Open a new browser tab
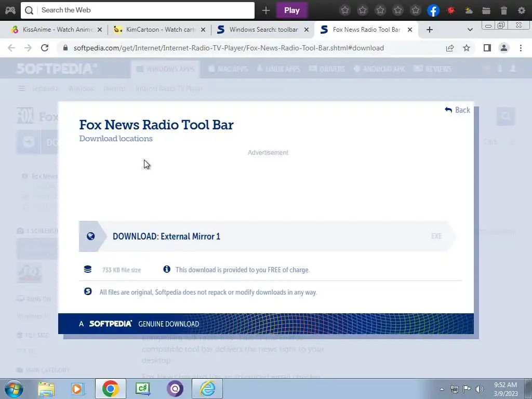 tap(430, 30)
